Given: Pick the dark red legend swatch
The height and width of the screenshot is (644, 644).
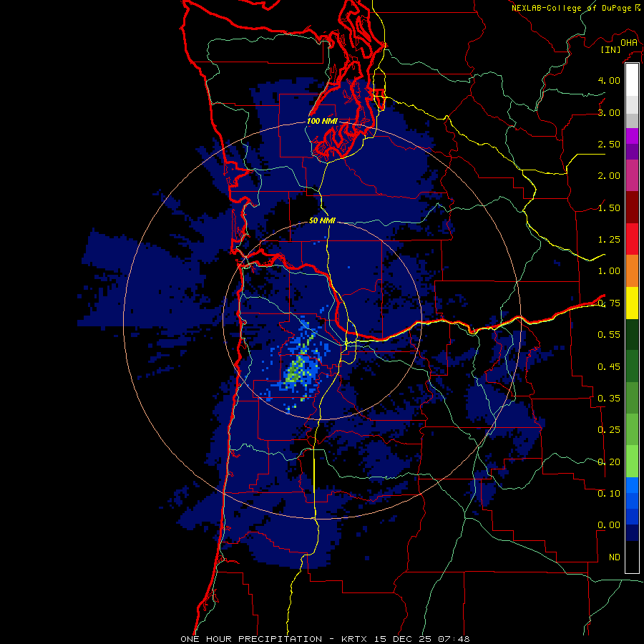Looking at the screenshot, I should [632, 208].
